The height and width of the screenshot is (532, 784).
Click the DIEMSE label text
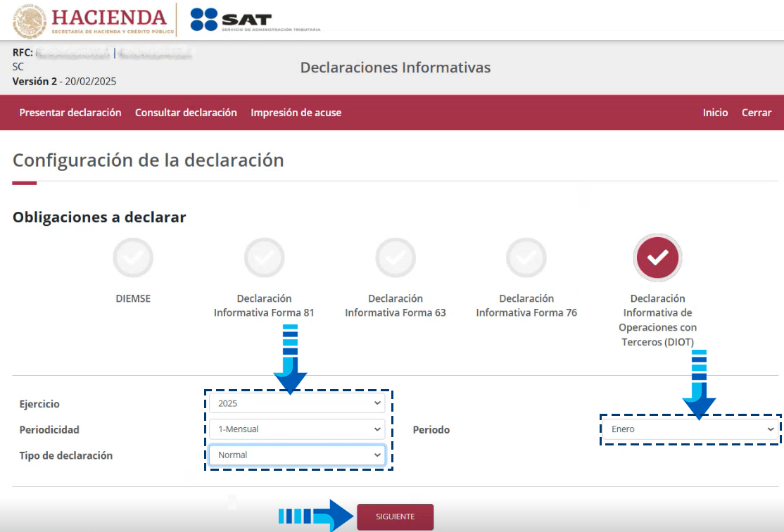133,298
